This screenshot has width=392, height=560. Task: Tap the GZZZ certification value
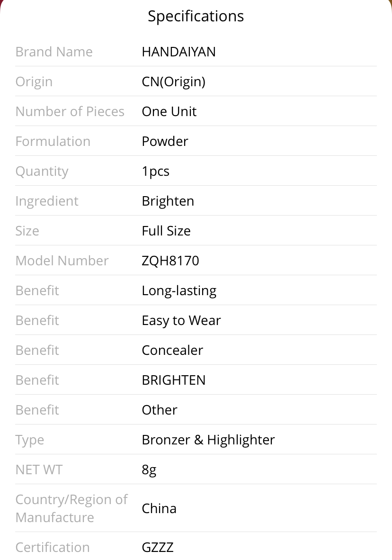158,547
